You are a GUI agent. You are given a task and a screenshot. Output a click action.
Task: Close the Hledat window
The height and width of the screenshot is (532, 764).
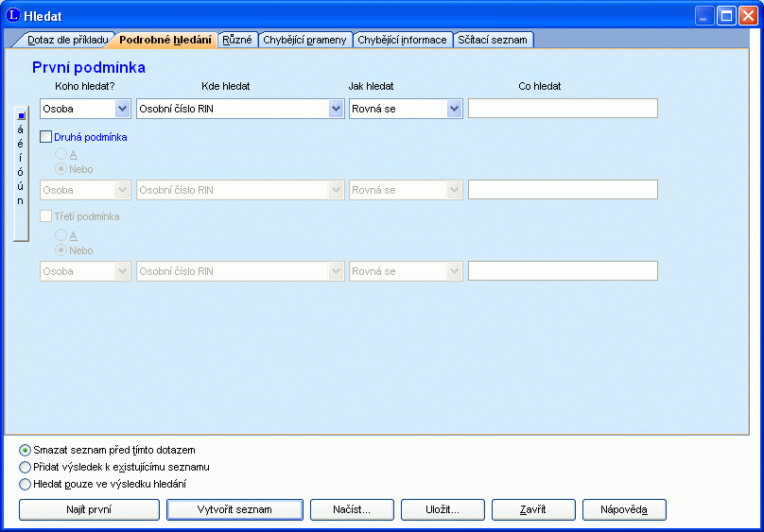click(x=748, y=16)
